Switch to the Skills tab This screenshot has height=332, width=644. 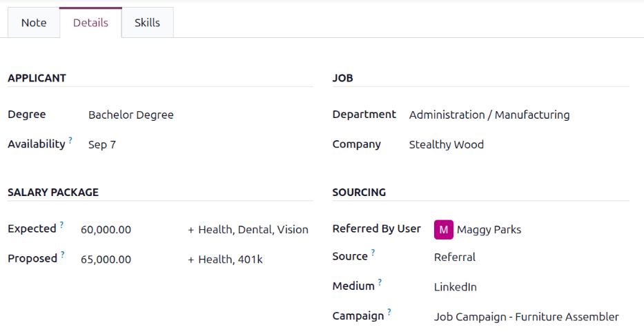pyautogui.click(x=147, y=23)
